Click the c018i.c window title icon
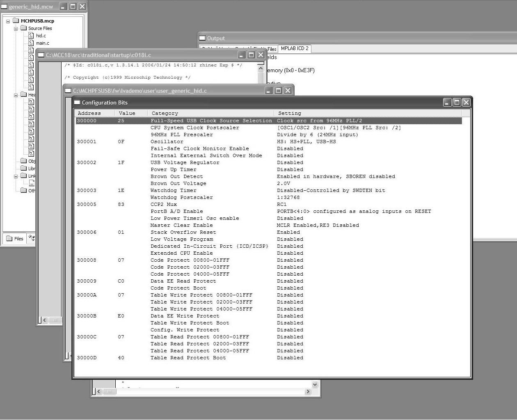Viewport: 517px width, 420px height. click(41, 55)
